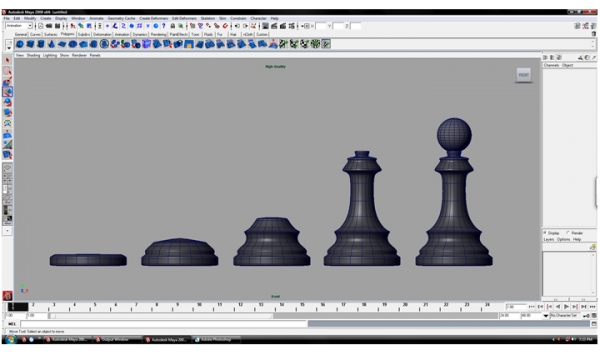The height and width of the screenshot is (360, 600).
Task: Create a polygon cylinder from the shelf
Action: [x=41, y=44]
